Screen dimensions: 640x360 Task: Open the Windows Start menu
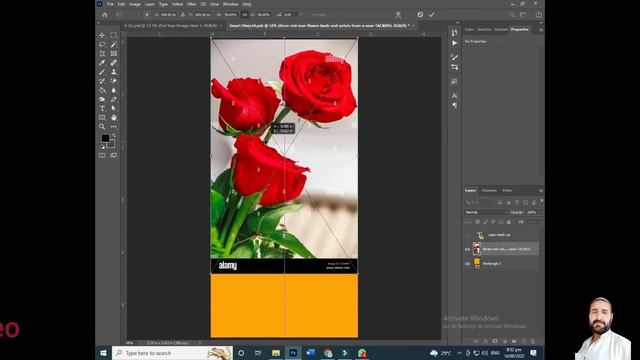[103, 353]
